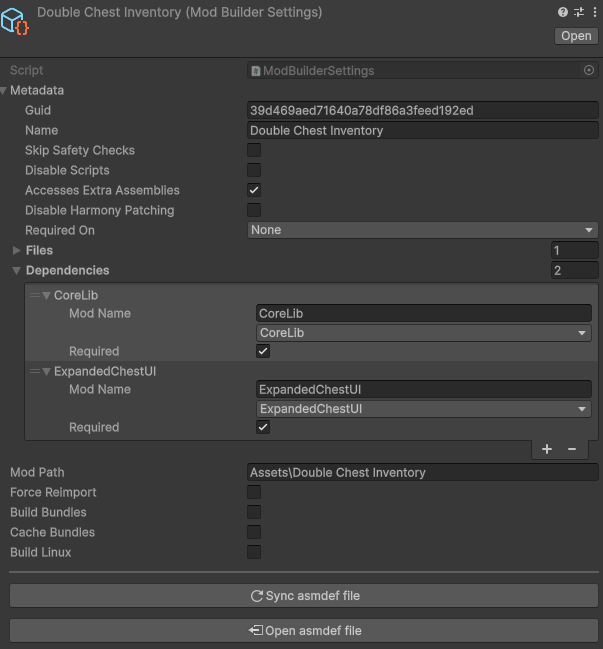Screen dimensions: 603x649
Task: Click Sync asmdef file button
Action: click(x=304, y=596)
